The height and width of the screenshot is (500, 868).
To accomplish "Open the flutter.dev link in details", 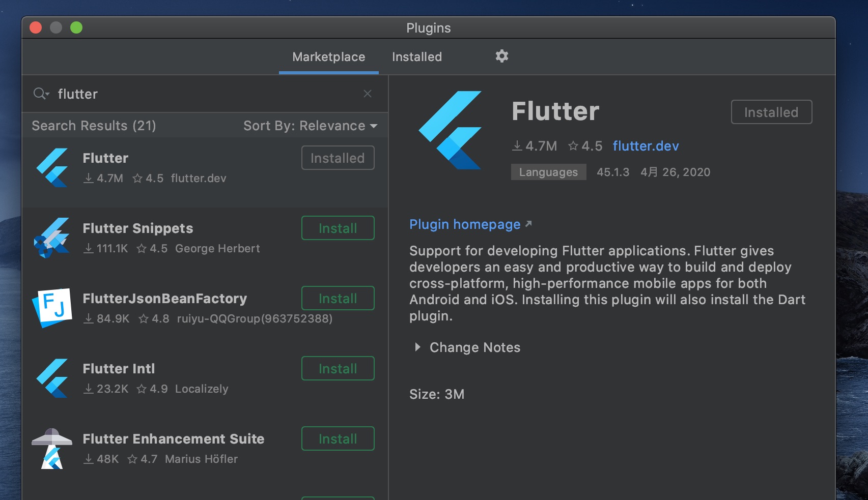I will (646, 146).
